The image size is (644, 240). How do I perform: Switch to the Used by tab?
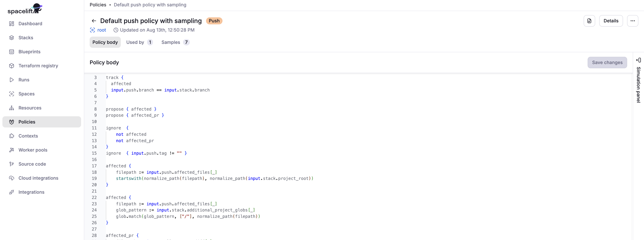point(139,42)
